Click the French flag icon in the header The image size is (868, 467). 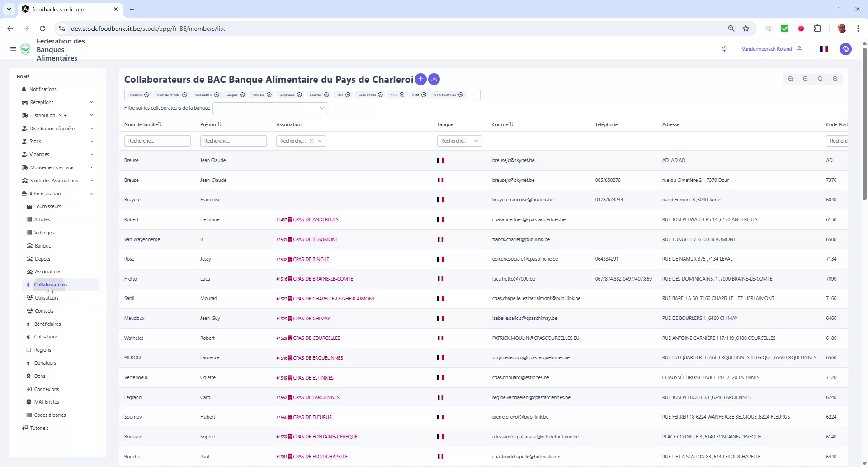[824, 49]
